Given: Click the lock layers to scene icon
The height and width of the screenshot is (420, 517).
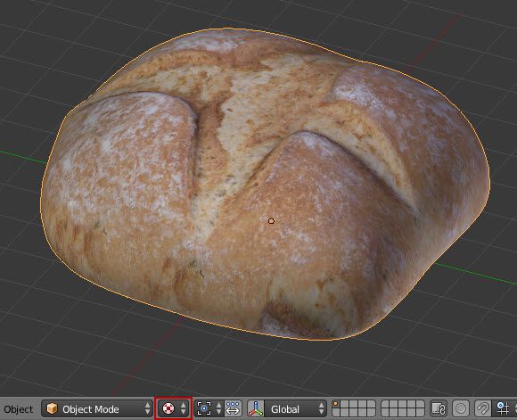Looking at the screenshot, I should (439, 408).
